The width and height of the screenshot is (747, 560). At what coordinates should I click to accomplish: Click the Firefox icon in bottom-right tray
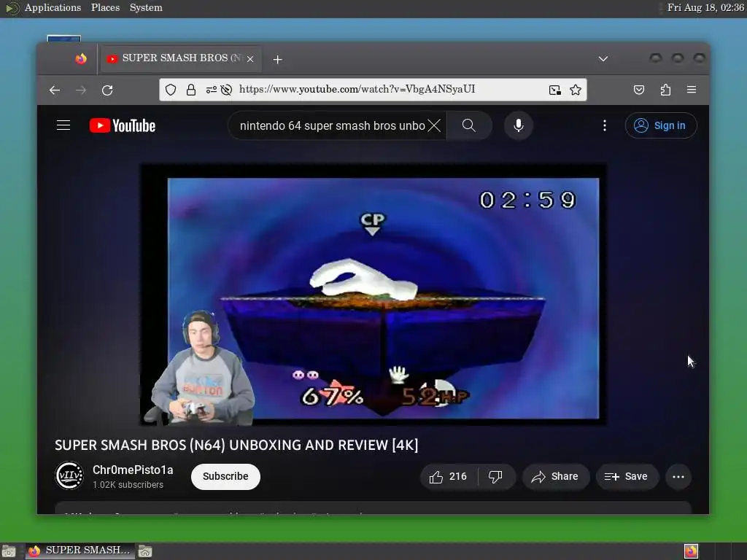[691, 551]
